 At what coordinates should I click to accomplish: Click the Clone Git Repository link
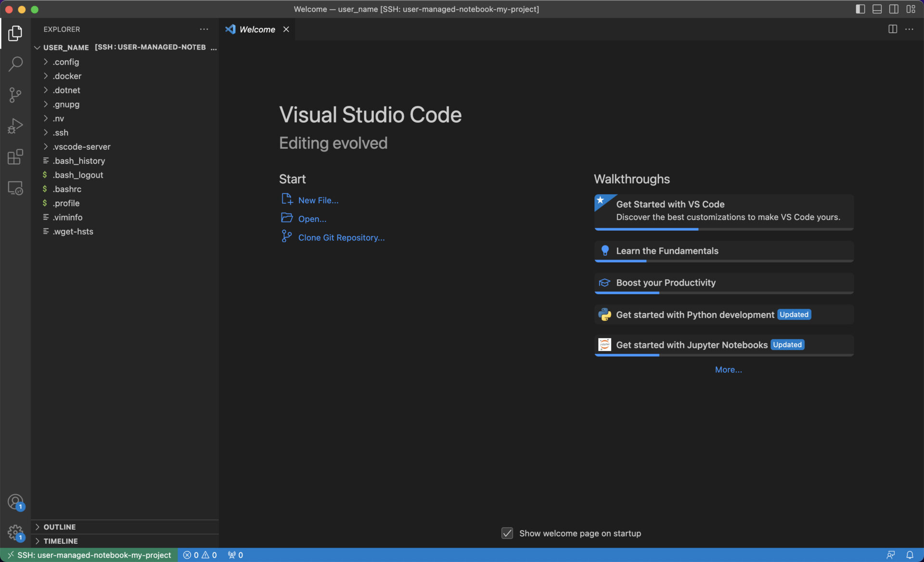(x=341, y=237)
